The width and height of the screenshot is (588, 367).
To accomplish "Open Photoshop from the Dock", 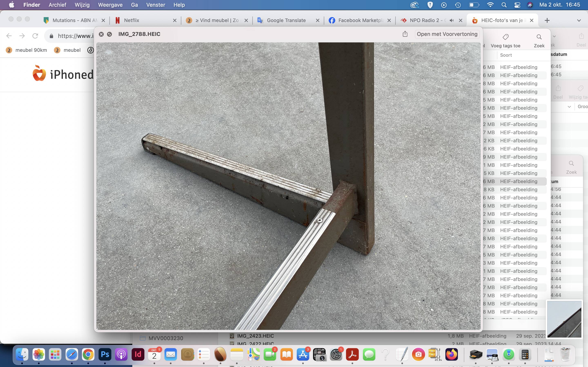I will (x=105, y=355).
